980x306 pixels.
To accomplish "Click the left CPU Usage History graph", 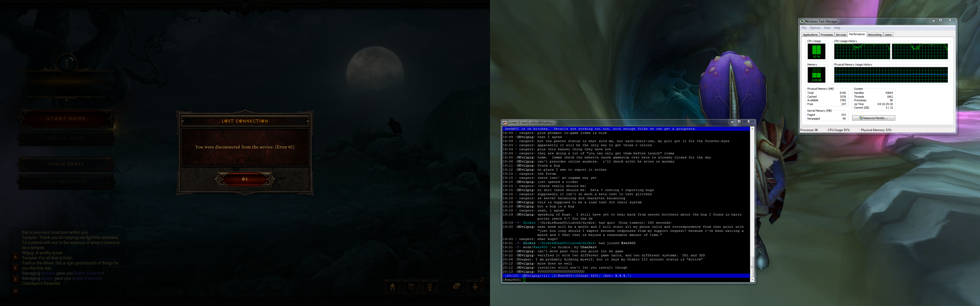I will [x=862, y=51].
